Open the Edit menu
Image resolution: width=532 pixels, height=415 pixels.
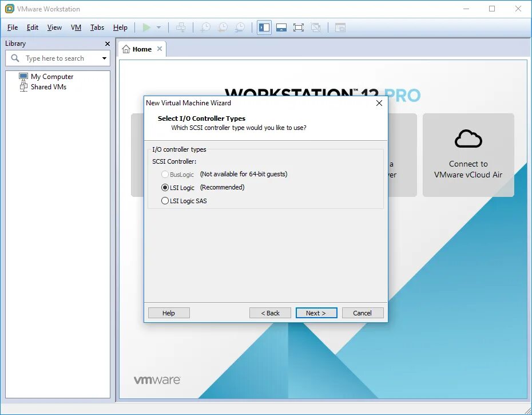point(33,27)
